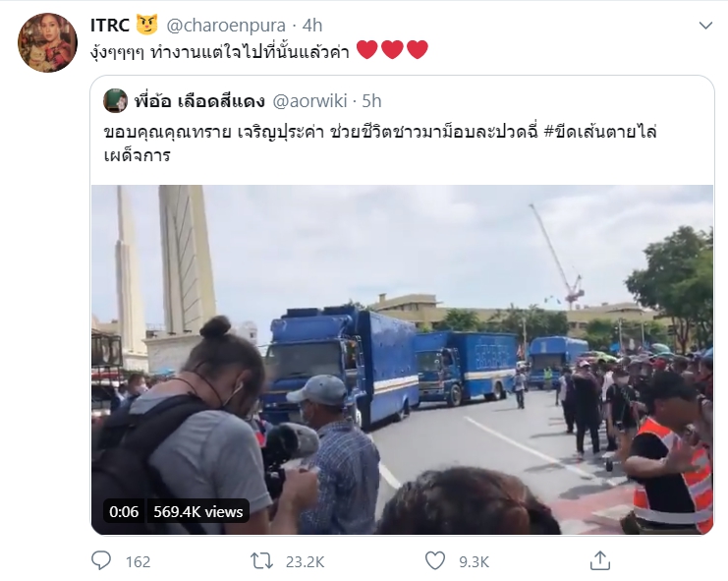Click the 162 replies count
Viewport: 728px width, 581px height.
[x=138, y=562]
